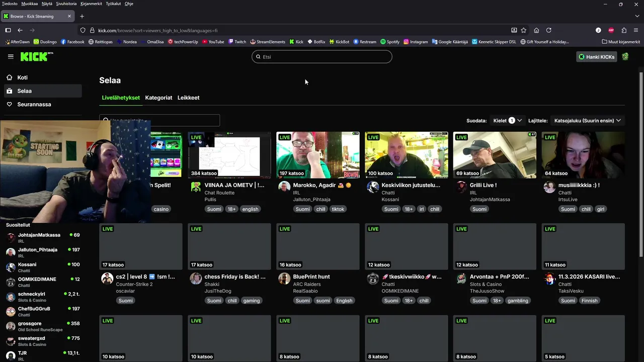The image size is (644, 362).
Task: Open the Counter-Strike 2 category link
Action: coord(134,284)
